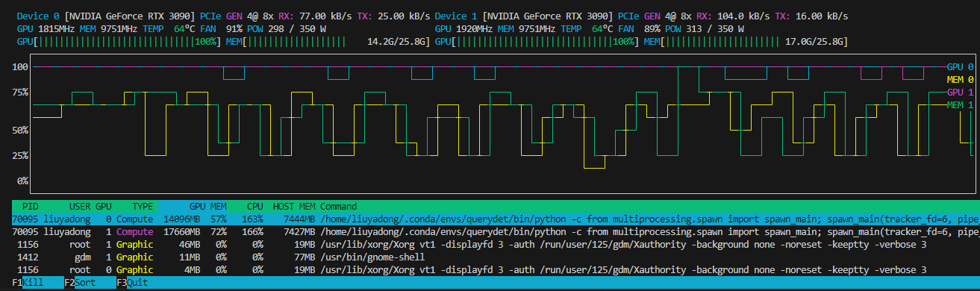This screenshot has height=291, width=980.
Task: Click the GPU 0 legend entry
Action: [960, 66]
